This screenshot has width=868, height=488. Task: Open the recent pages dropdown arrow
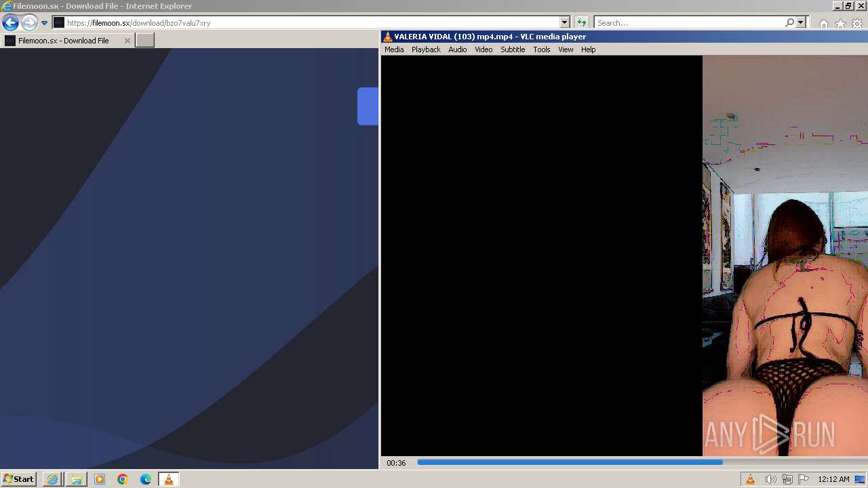tap(44, 22)
